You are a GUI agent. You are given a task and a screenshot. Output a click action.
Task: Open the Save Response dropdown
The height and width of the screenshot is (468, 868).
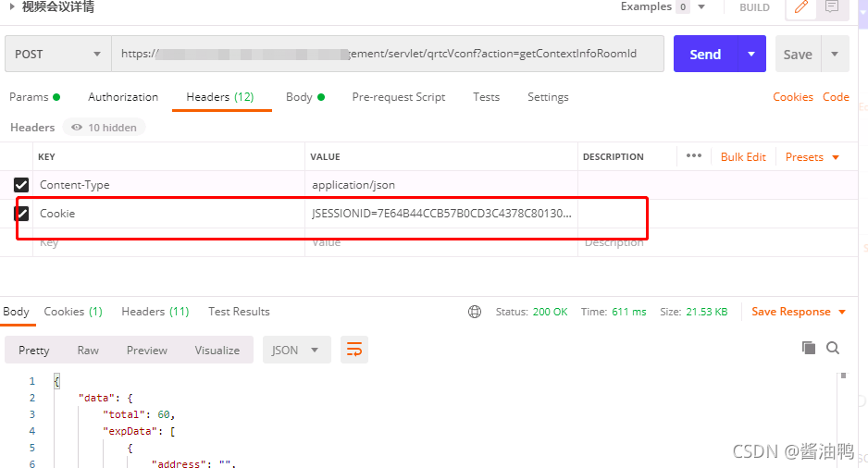[799, 312]
